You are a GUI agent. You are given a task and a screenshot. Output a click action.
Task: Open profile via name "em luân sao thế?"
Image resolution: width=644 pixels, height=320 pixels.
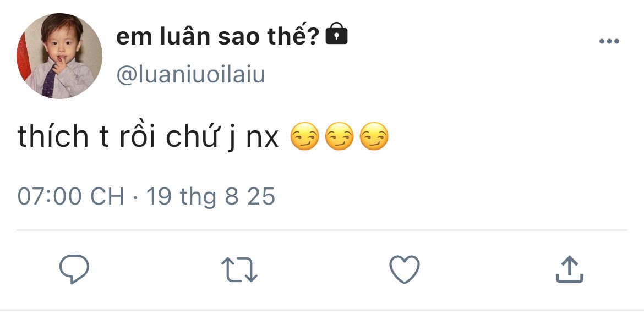[217, 36]
